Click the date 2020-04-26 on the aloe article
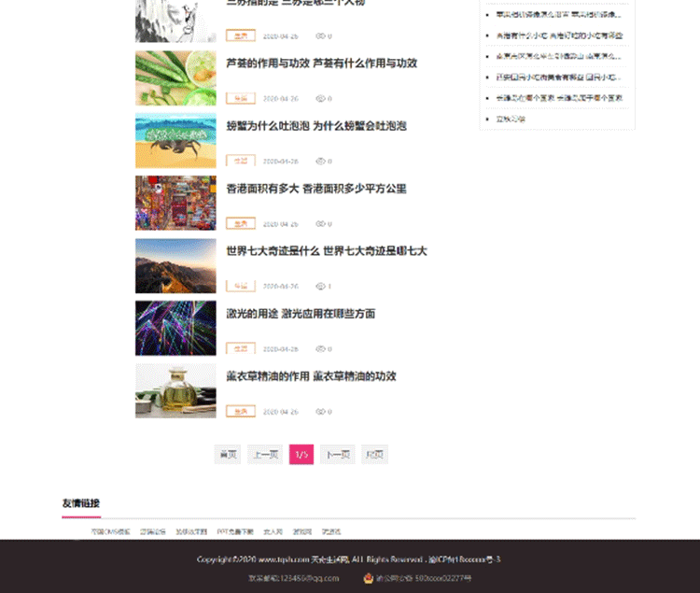Viewport: 700px width, 593px height. click(x=280, y=99)
